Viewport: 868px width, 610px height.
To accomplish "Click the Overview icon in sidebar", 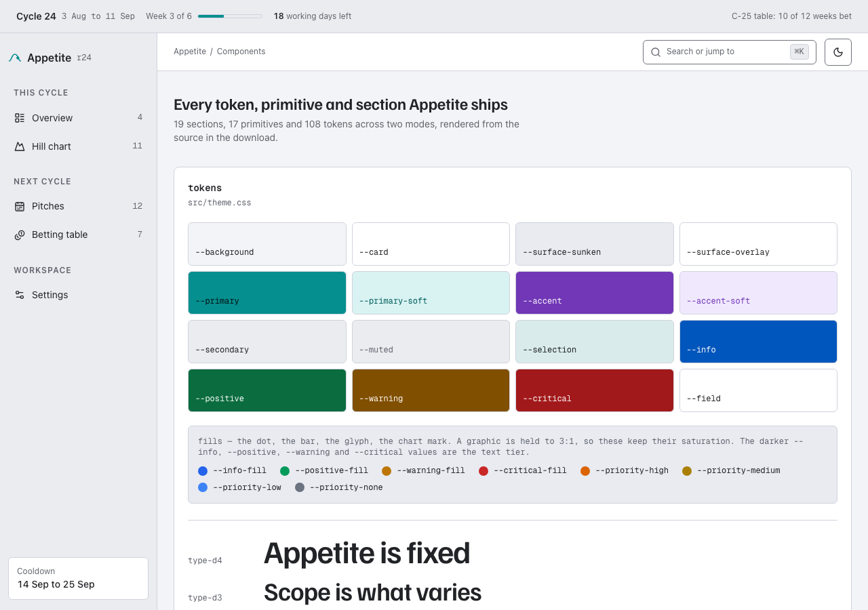I will [20, 118].
